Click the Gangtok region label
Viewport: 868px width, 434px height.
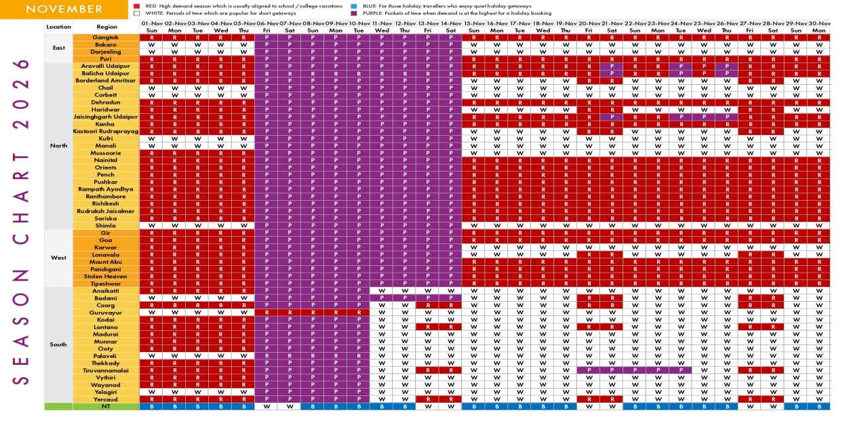(105, 37)
